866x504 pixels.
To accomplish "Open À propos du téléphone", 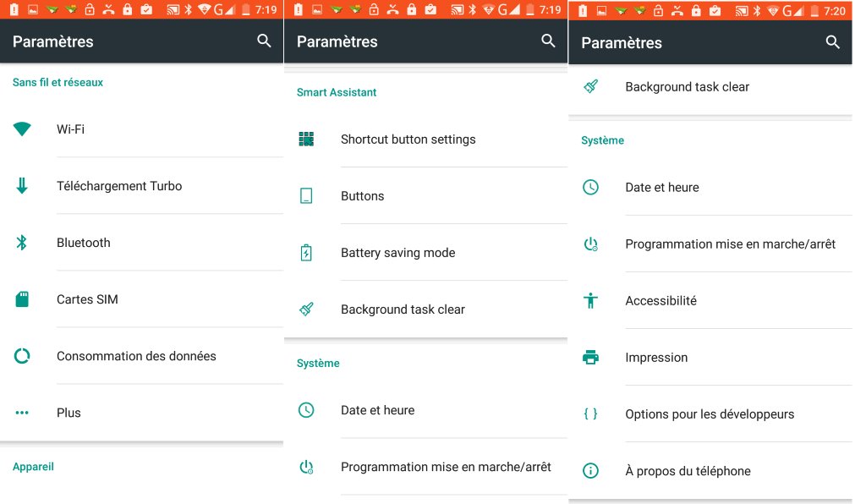I will coord(710,471).
